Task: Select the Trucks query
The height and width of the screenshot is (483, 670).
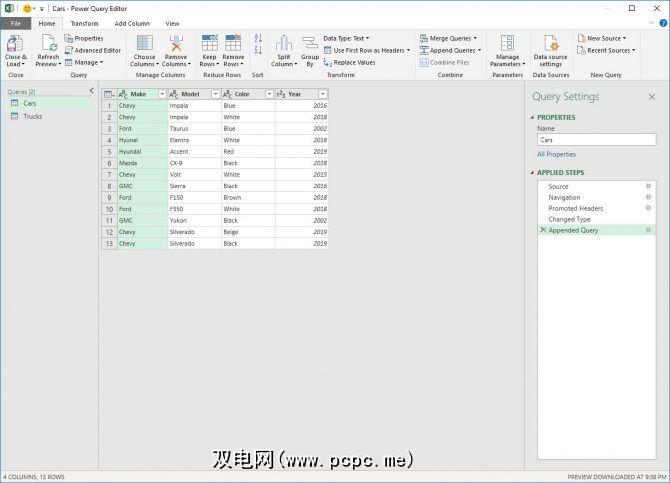Action: click(50, 116)
